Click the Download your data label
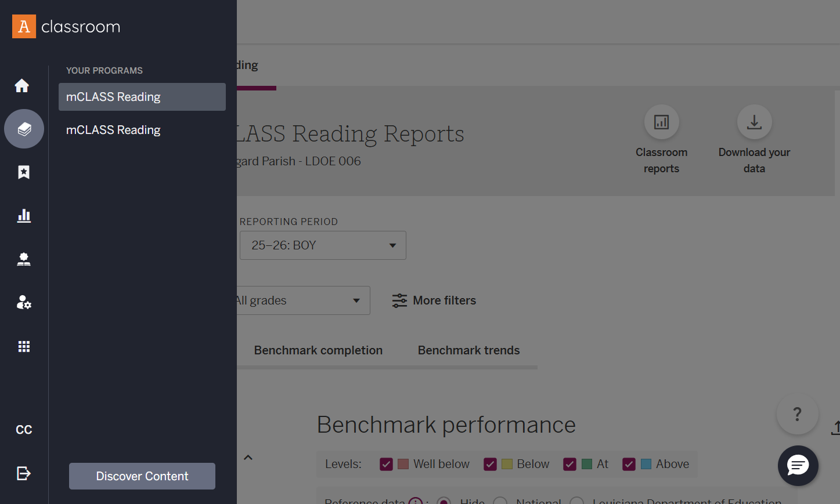This screenshot has width=840, height=504. (x=754, y=161)
